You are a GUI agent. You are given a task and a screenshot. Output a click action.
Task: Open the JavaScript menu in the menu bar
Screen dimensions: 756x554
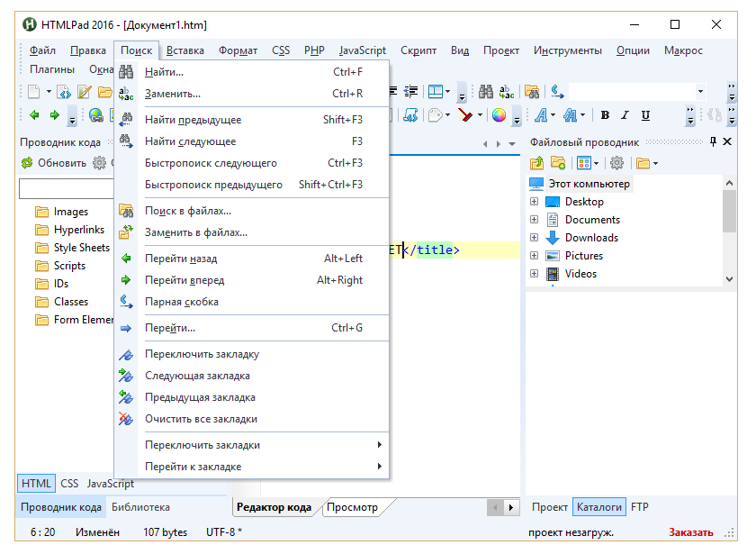coord(362,50)
